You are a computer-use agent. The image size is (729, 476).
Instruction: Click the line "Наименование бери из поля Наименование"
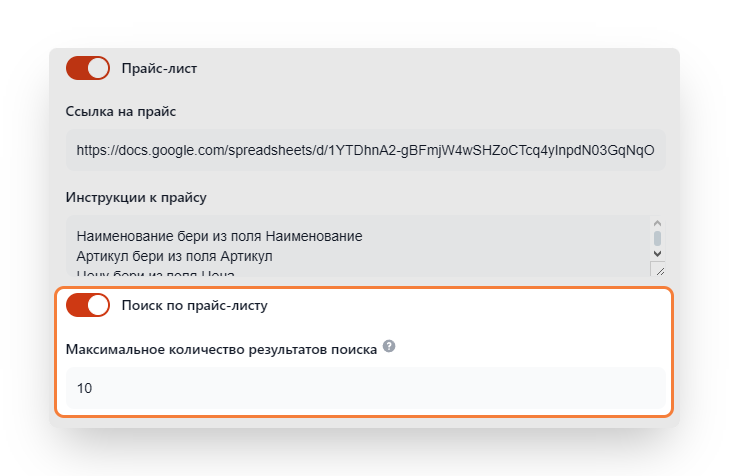pos(219,237)
